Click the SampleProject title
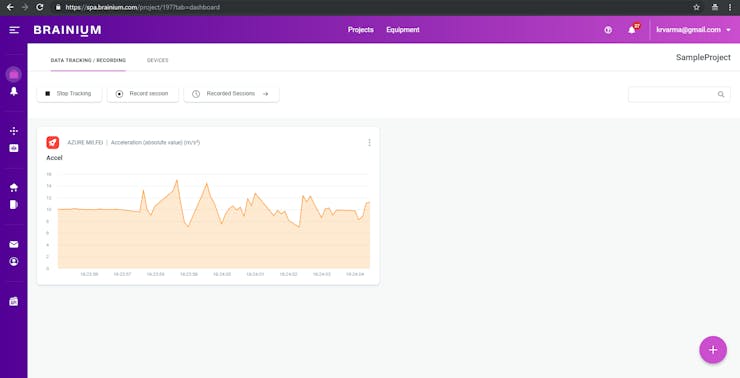The height and width of the screenshot is (378, 740). coord(703,58)
